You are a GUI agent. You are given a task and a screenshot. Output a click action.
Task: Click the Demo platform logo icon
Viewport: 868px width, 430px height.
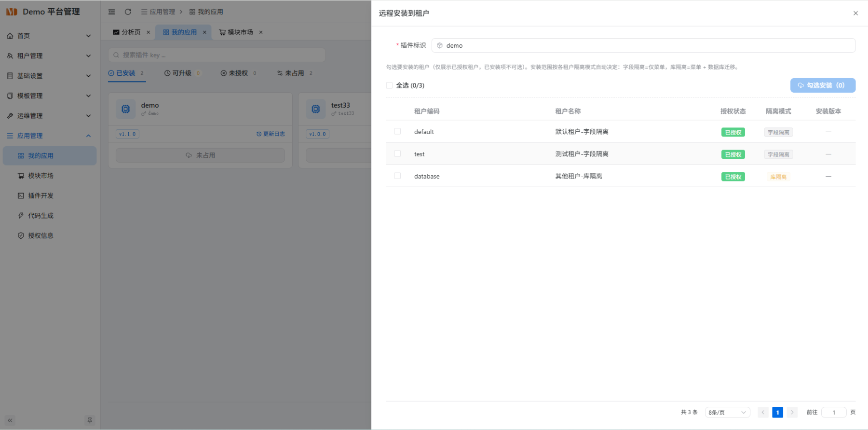click(x=12, y=12)
